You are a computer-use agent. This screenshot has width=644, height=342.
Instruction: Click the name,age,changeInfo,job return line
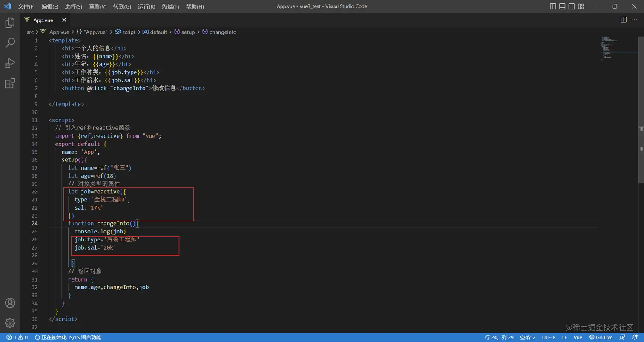[112, 287]
